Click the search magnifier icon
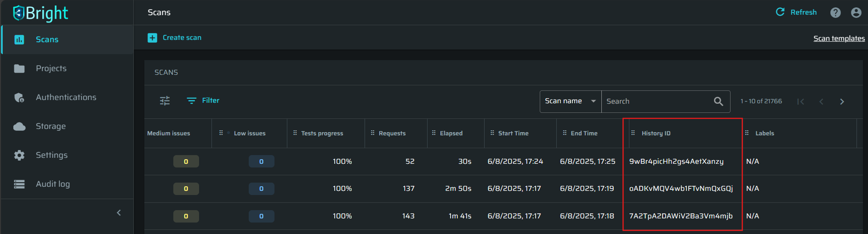This screenshot has width=868, height=234. [x=719, y=101]
